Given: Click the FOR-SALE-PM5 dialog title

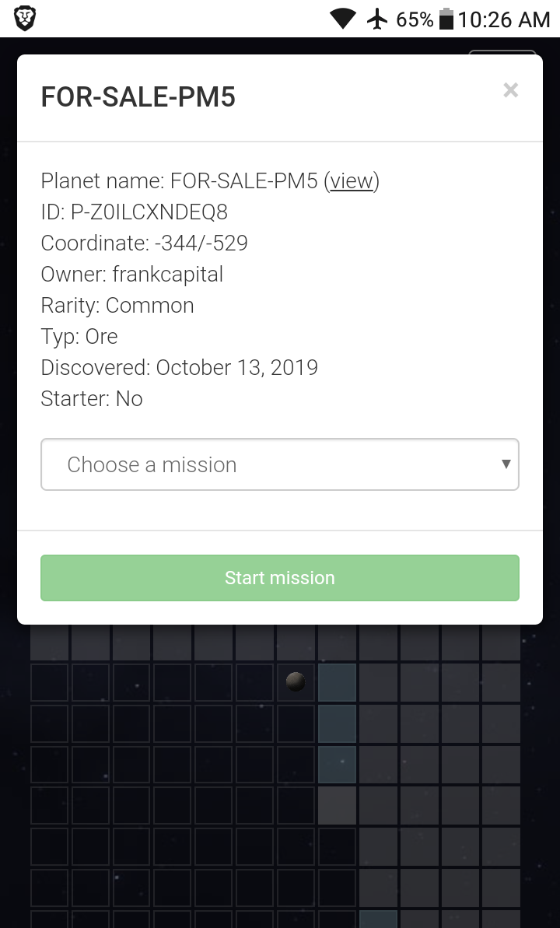Looking at the screenshot, I should [138, 98].
